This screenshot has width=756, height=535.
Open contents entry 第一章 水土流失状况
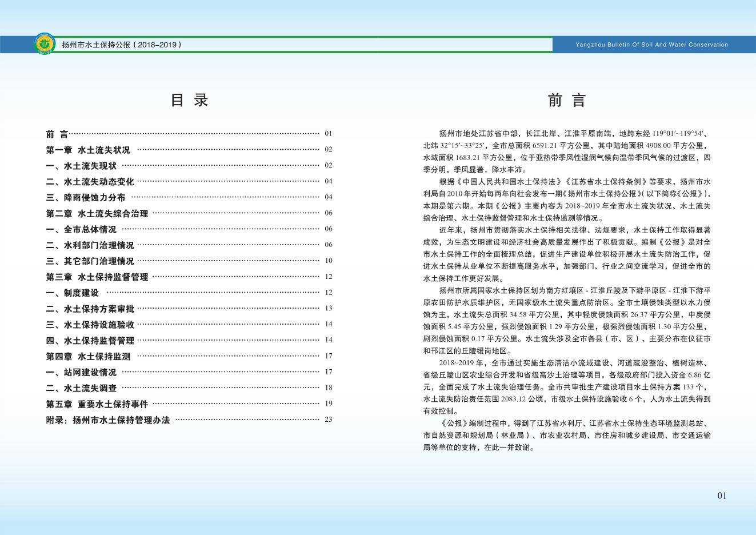(189, 150)
